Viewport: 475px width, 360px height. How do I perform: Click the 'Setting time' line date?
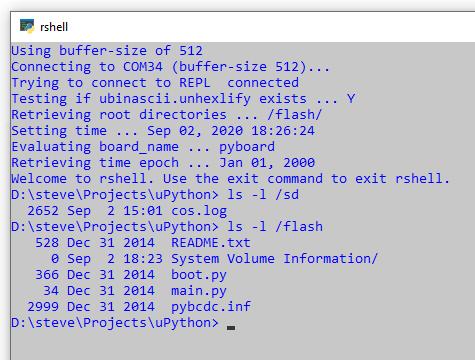231,131
